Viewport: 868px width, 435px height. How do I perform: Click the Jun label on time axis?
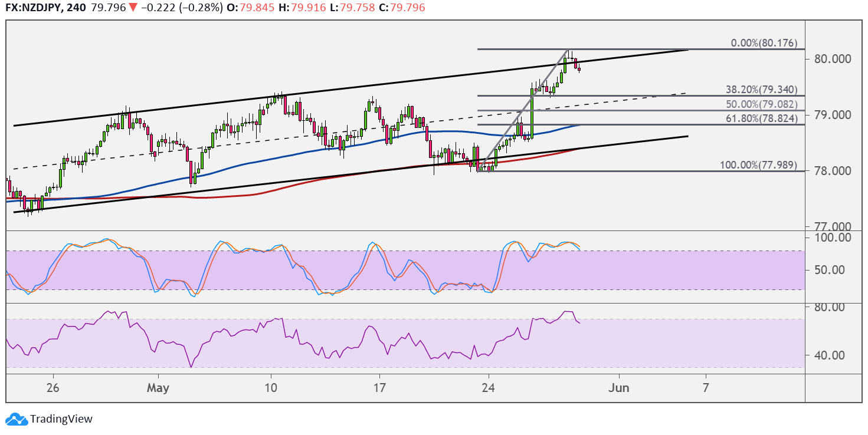pos(620,387)
